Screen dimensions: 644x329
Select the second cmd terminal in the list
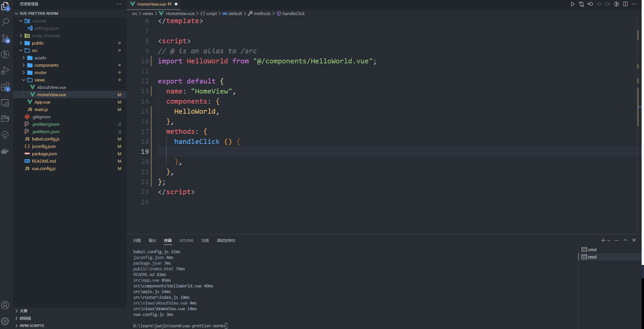point(592,257)
